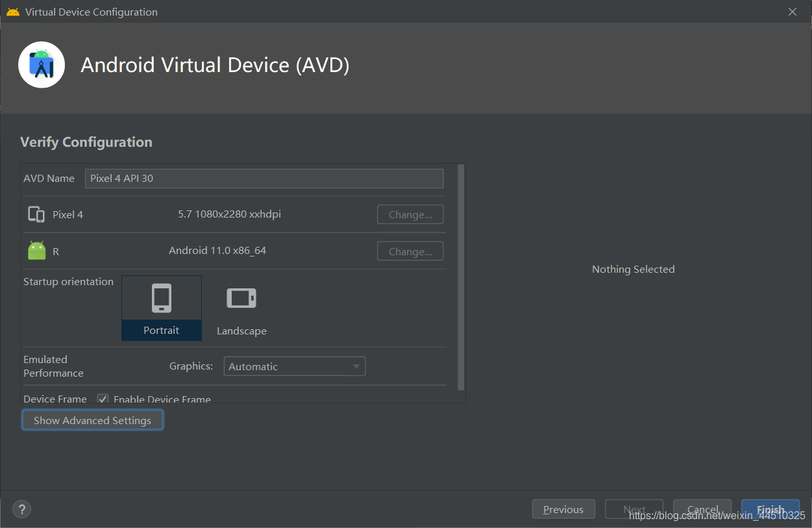Click the Android Studio logo in header
812x528 pixels.
point(42,65)
